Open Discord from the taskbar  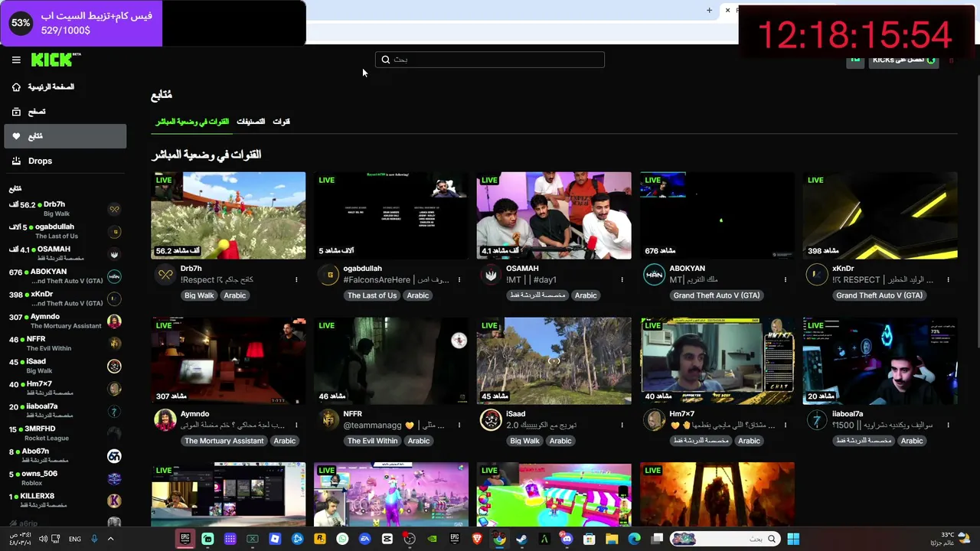567,539
